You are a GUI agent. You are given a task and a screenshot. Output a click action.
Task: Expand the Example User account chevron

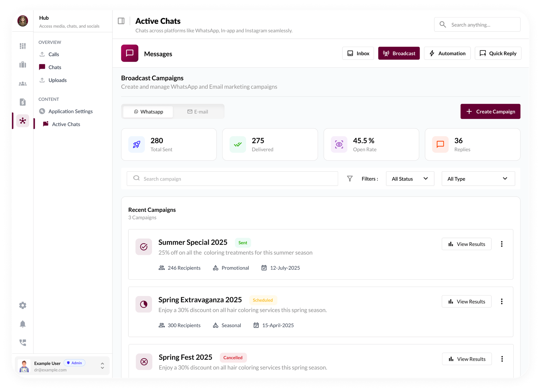(x=102, y=366)
